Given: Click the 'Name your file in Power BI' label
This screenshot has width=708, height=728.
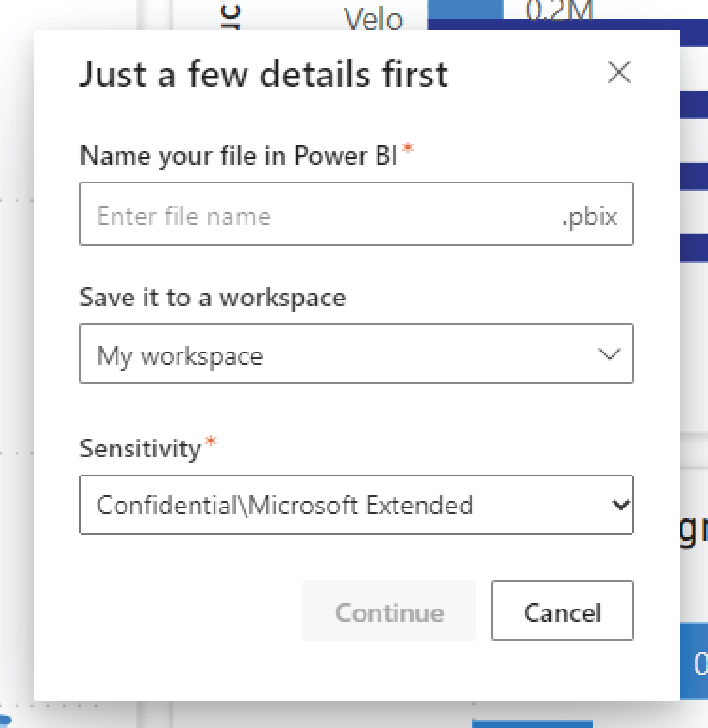Looking at the screenshot, I should (239, 155).
